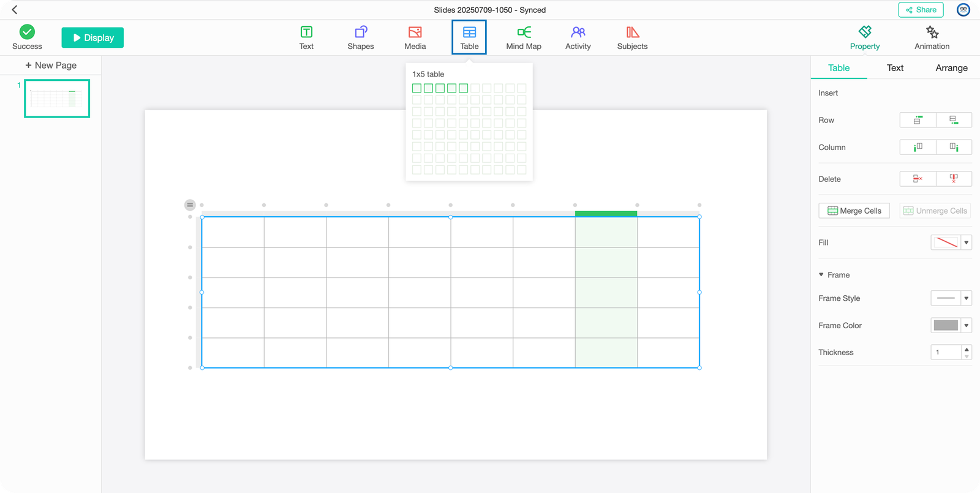This screenshot has height=493, width=980.
Task: Insert a row above the selection
Action: tap(918, 120)
